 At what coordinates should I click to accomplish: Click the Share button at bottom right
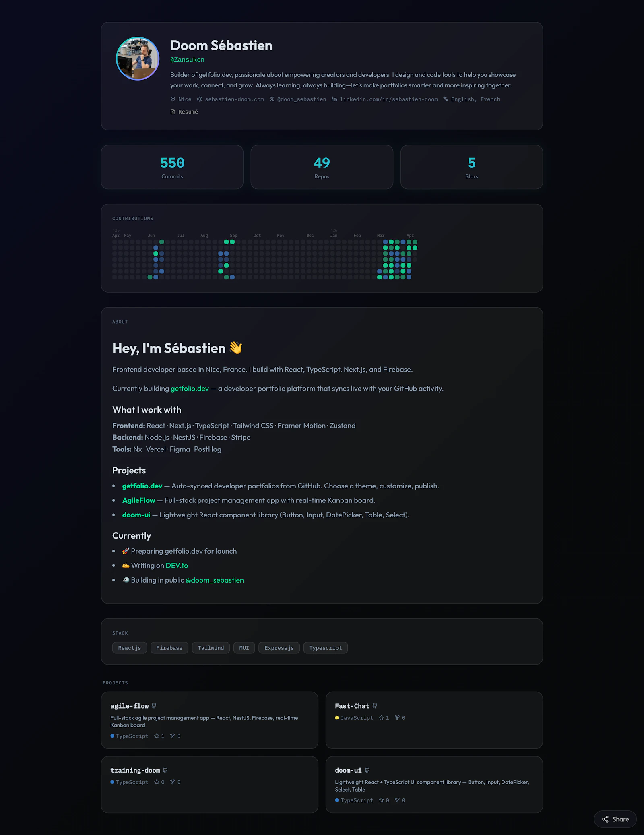(615, 819)
